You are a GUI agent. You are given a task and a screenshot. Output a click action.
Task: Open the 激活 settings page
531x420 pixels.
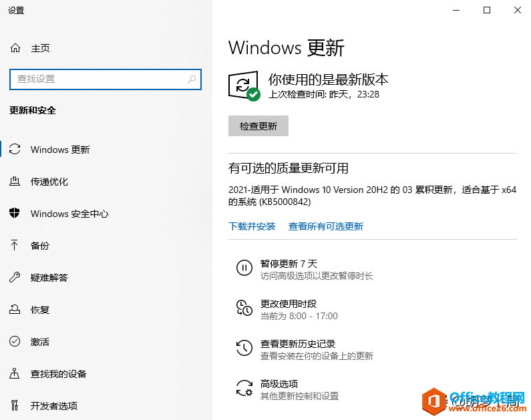point(40,341)
